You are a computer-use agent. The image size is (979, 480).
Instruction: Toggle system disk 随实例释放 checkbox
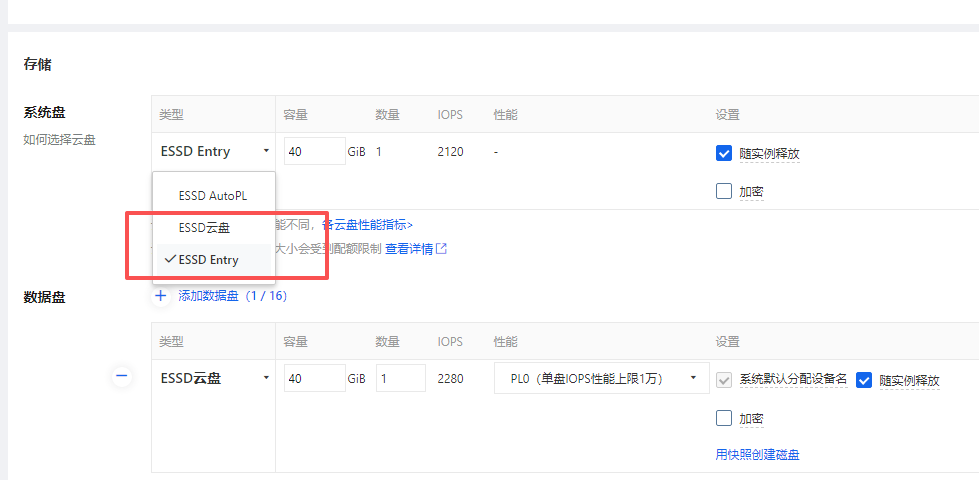(x=724, y=154)
